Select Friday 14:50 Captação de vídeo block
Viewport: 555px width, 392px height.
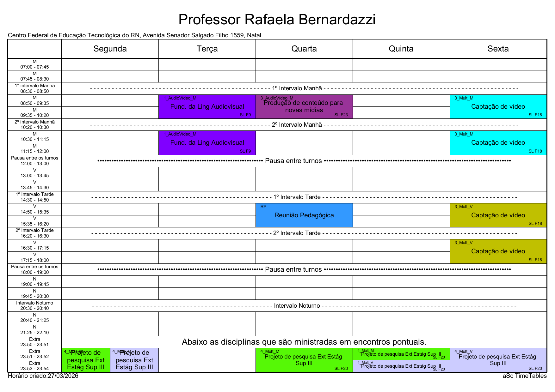[x=498, y=215]
